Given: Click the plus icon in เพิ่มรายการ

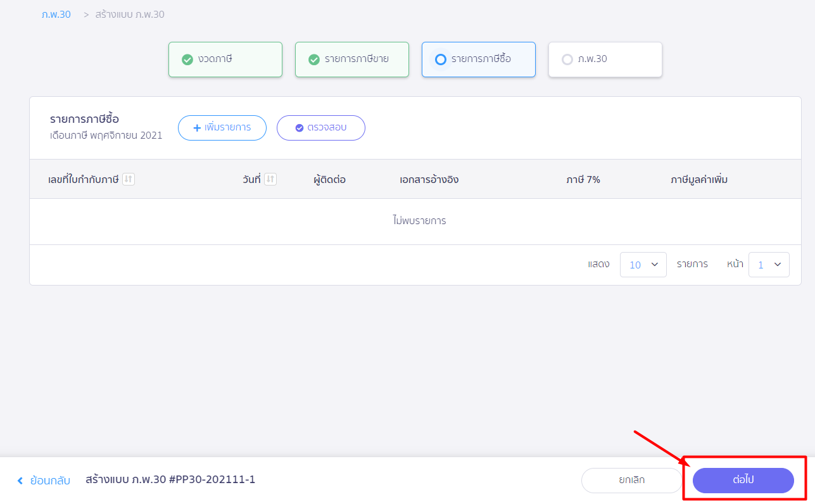Looking at the screenshot, I should 196,127.
